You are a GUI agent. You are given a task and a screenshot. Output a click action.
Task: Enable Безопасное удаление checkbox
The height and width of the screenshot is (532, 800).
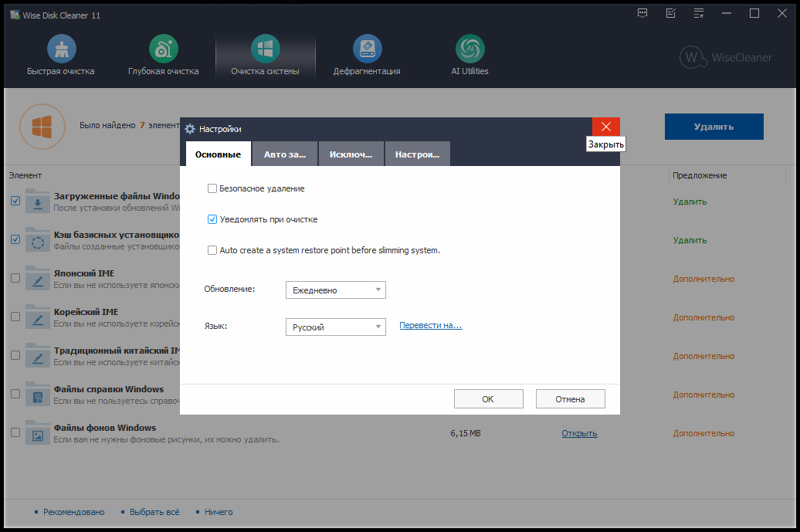pos(212,188)
